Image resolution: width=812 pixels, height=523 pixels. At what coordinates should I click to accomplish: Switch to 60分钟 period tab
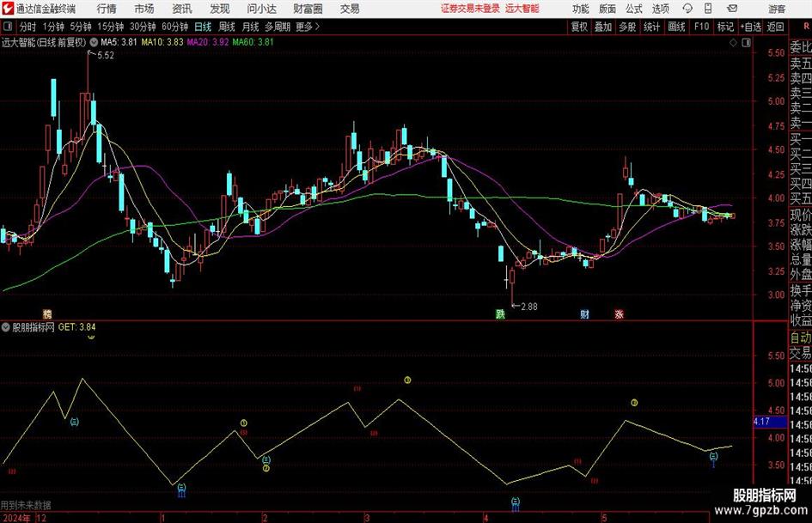click(175, 27)
